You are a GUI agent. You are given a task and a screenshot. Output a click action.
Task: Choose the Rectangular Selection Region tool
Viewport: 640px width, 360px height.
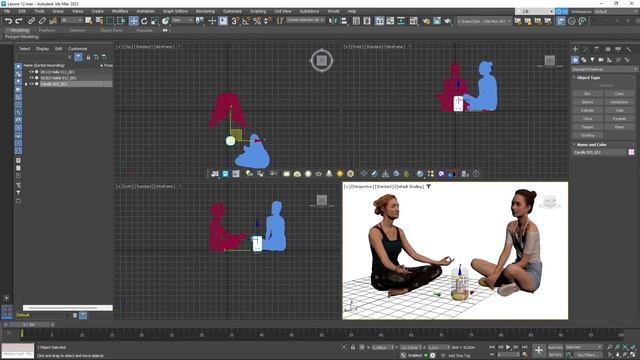pos(110,21)
